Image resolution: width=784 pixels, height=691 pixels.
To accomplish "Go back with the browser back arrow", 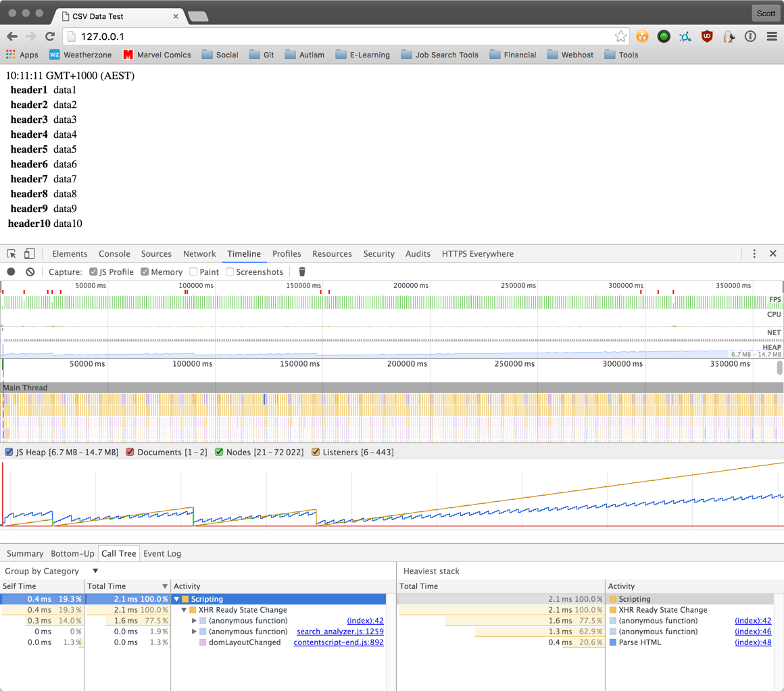I will click(x=12, y=36).
